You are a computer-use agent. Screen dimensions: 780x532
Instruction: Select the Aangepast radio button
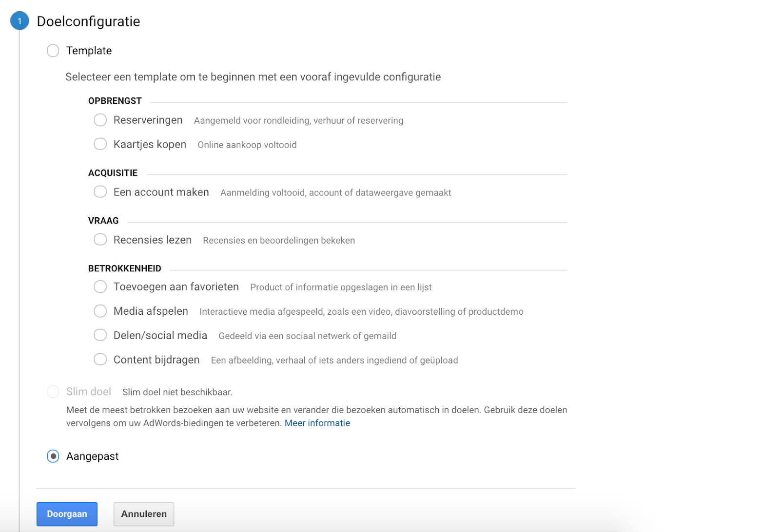(53, 456)
